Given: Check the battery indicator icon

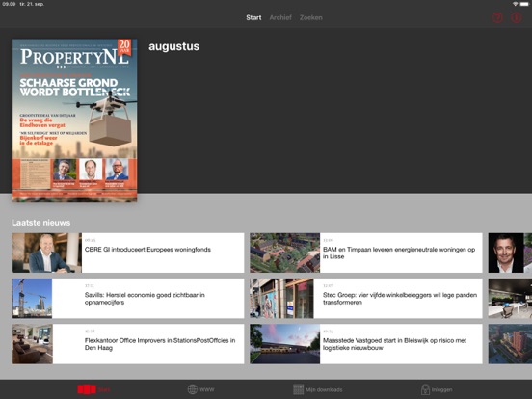Looking at the screenshot, I should tap(524, 4).
